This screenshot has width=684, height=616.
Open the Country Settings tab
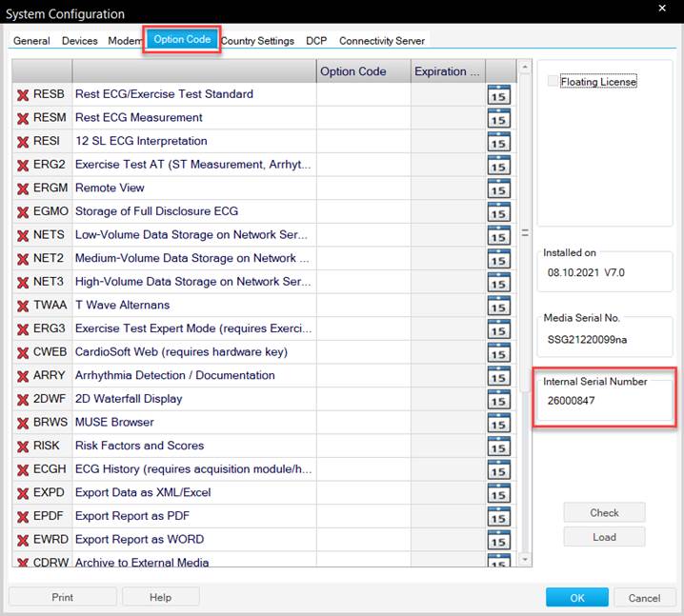(257, 41)
